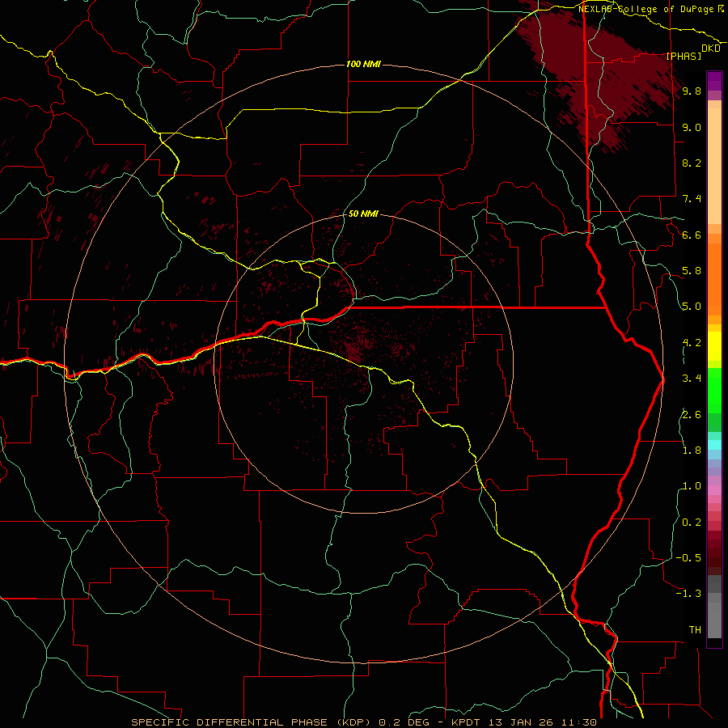728x728 pixels.
Task: Select the 6.6 scale value
Action: tap(692, 235)
